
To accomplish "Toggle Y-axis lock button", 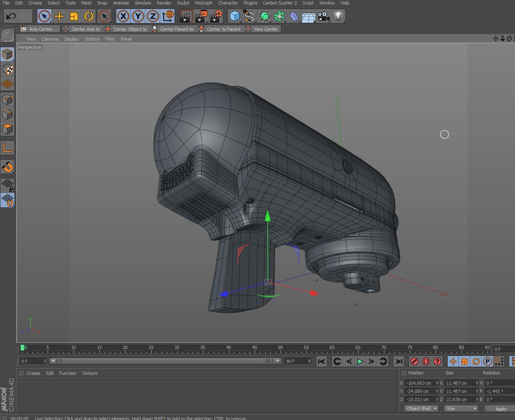I will pos(138,16).
